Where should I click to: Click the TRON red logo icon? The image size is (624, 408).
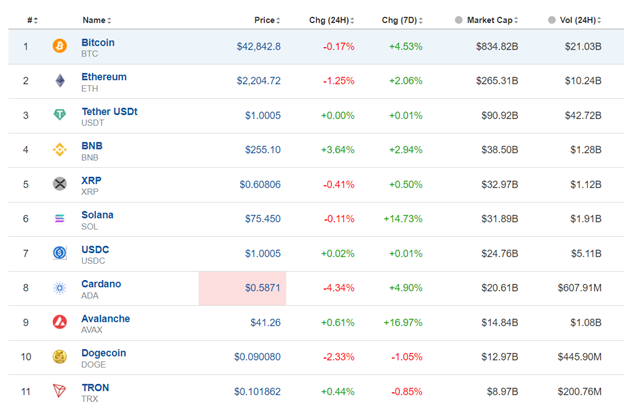click(x=59, y=391)
